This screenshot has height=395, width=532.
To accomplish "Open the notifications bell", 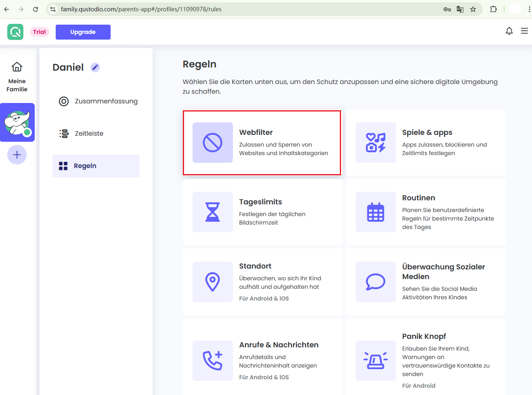I will [509, 31].
